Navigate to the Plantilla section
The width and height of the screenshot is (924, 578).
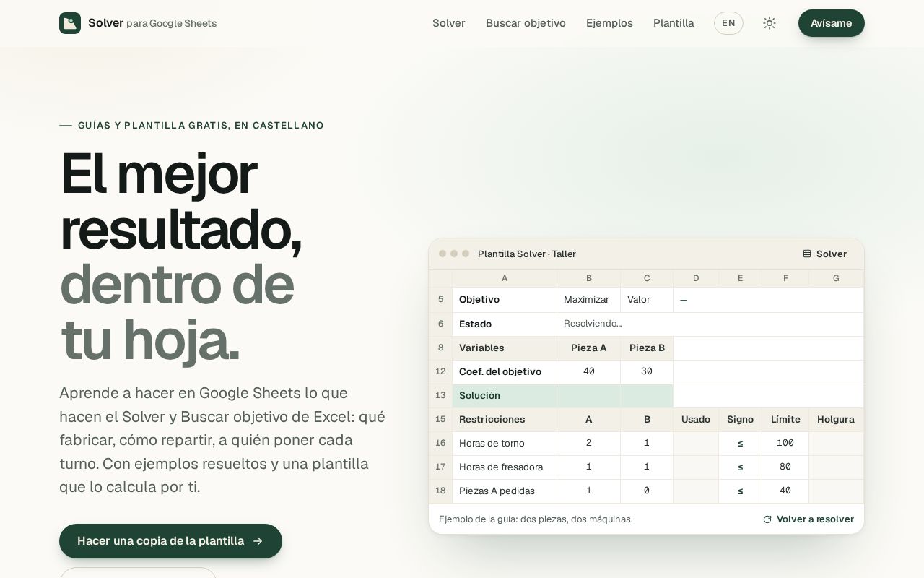coord(674,23)
